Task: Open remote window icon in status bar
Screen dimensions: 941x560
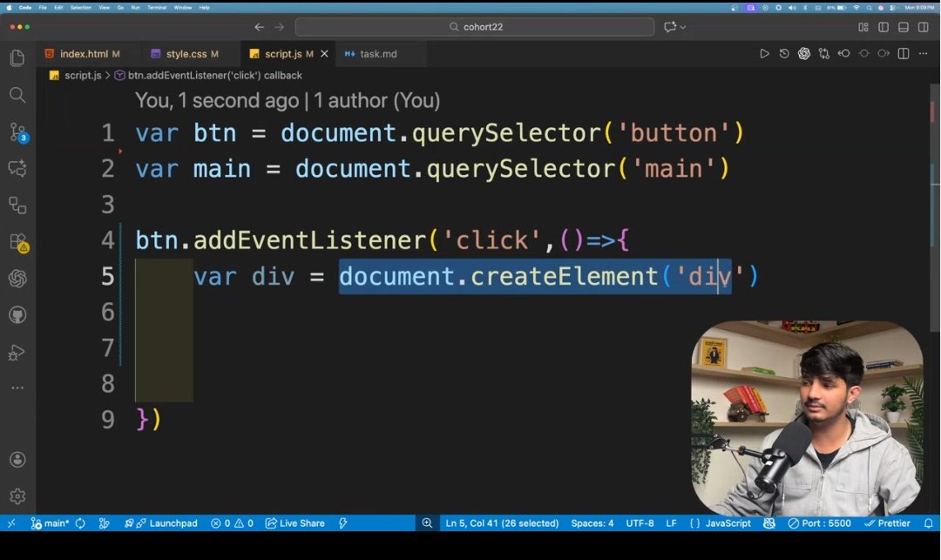Action: [x=10, y=523]
